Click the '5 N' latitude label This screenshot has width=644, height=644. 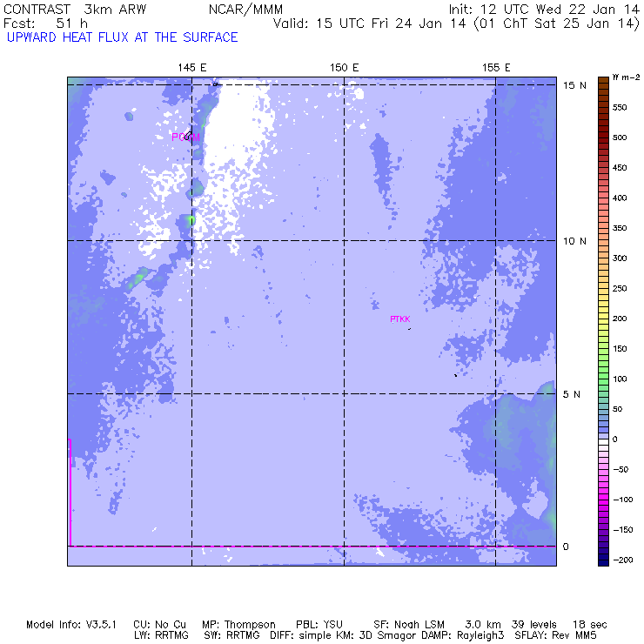[x=571, y=394]
